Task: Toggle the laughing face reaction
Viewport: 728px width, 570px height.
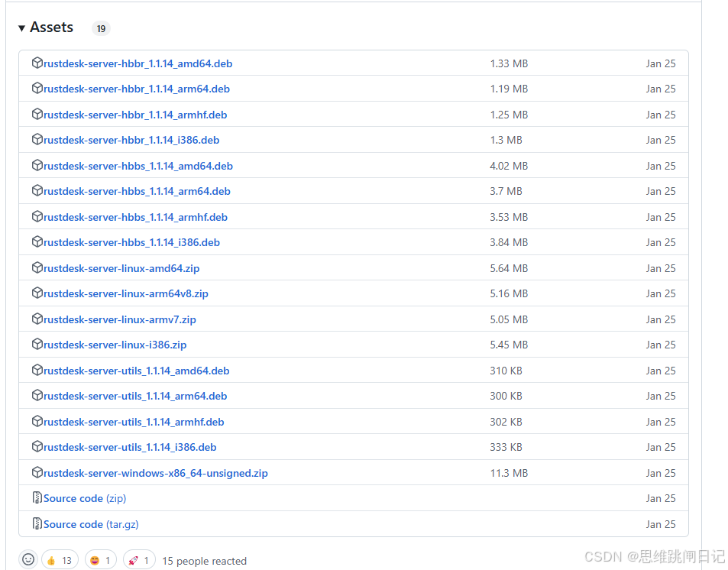Action: (101, 560)
